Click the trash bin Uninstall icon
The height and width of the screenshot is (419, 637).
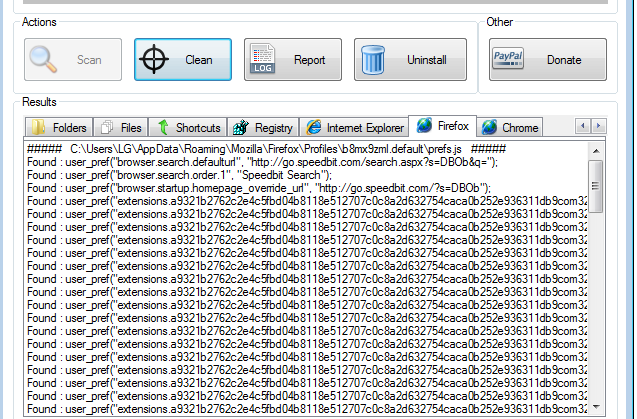point(373,60)
